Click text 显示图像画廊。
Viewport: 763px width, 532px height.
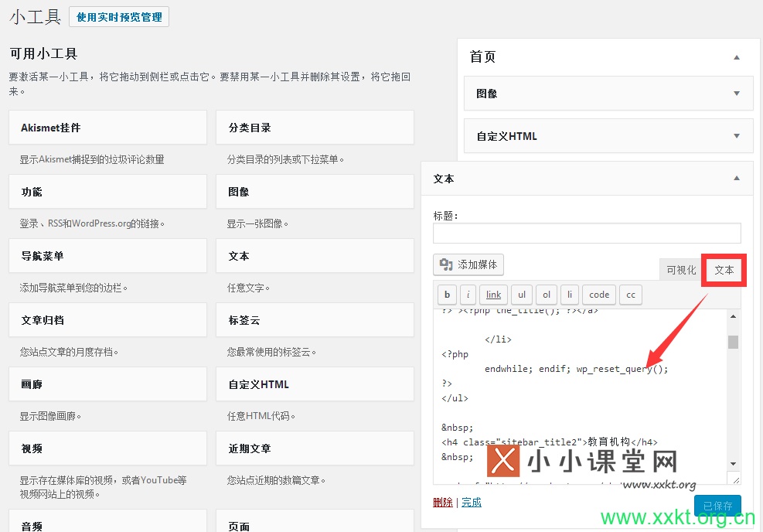tap(50, 416)
